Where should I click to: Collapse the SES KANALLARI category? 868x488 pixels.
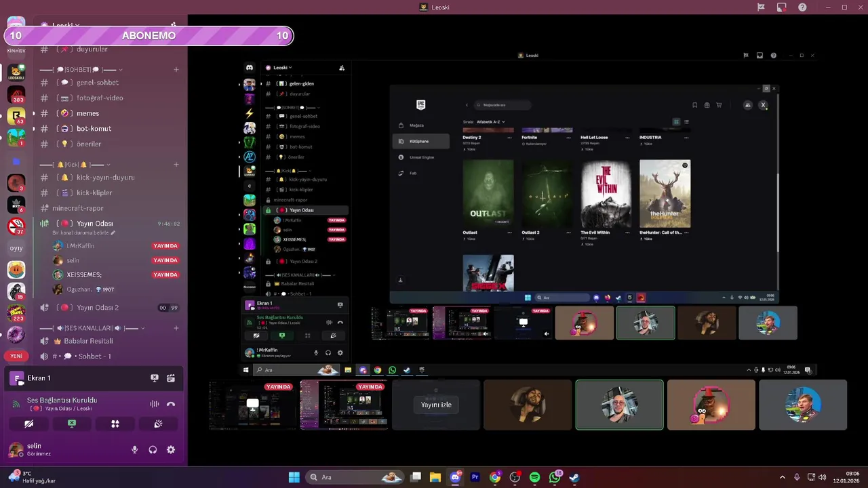pyautogui.click(x=92, y=328)
